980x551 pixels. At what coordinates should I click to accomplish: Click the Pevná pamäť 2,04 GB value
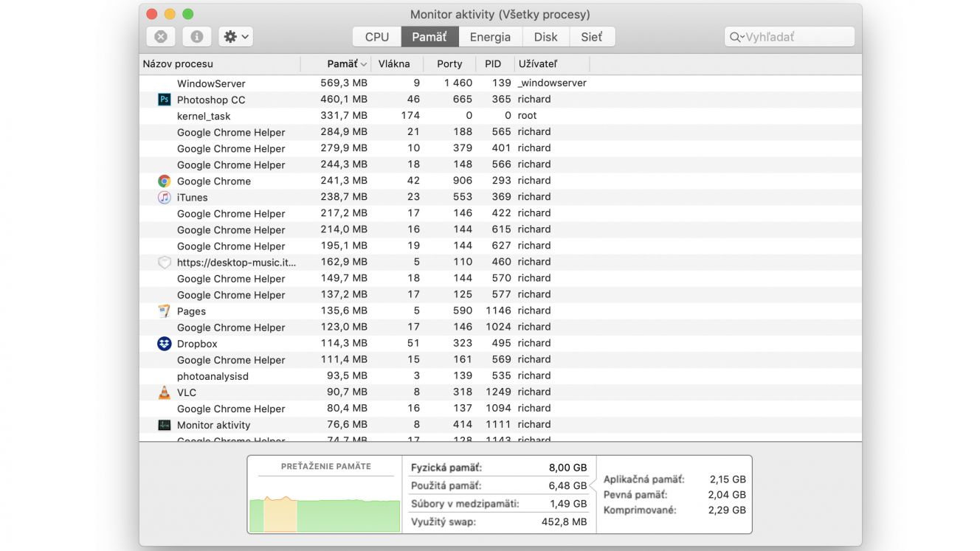pyautogui.click(x=728, y=495)
